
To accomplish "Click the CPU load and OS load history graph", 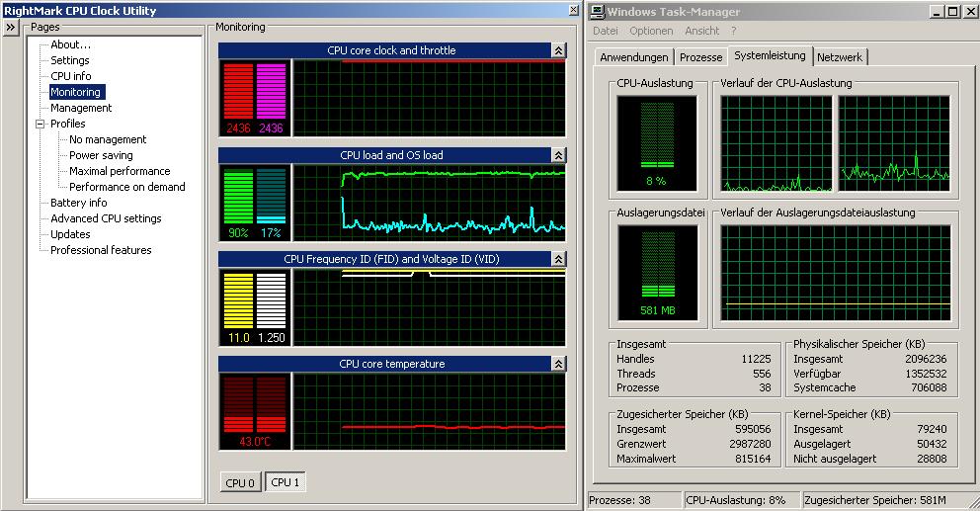I will [x=430, y=203].
